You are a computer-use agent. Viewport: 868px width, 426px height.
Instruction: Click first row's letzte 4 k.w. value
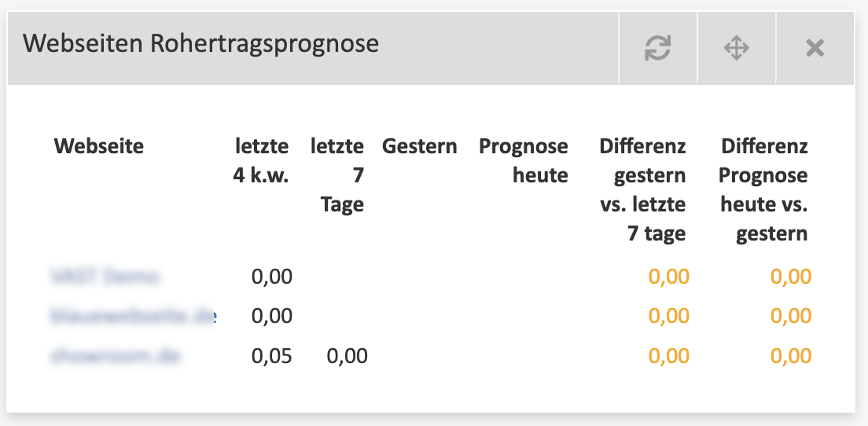(272, 276)
